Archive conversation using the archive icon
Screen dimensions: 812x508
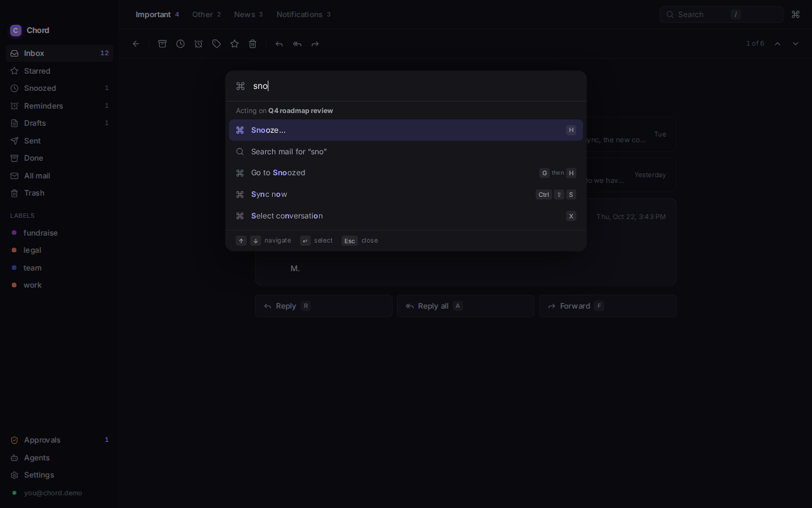pos(162,44)
